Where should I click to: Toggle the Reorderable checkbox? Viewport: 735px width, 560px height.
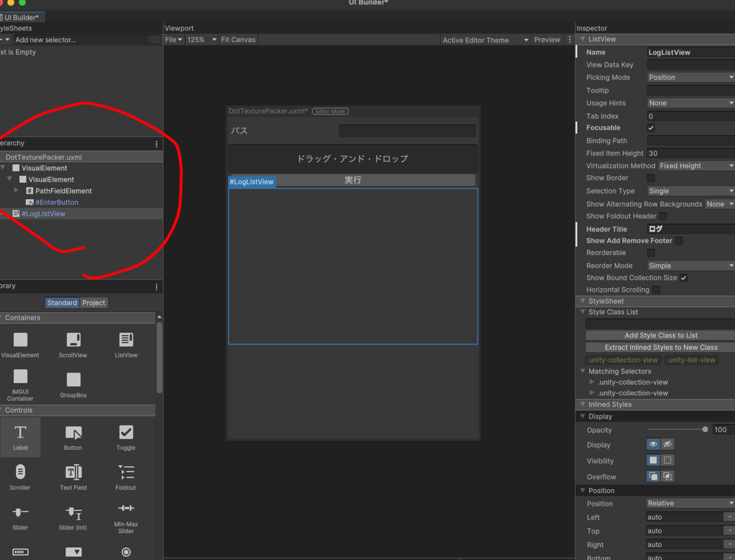[x=651, y=253]
